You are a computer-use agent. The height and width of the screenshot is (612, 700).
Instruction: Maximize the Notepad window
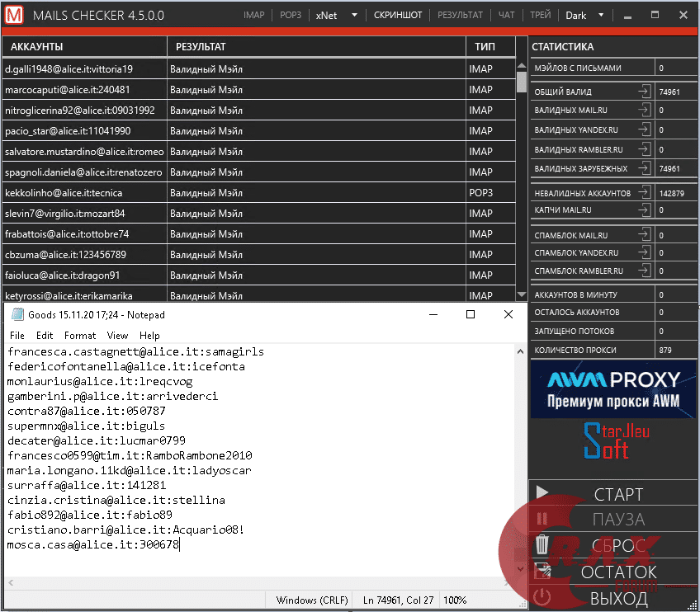pos(470,314)
